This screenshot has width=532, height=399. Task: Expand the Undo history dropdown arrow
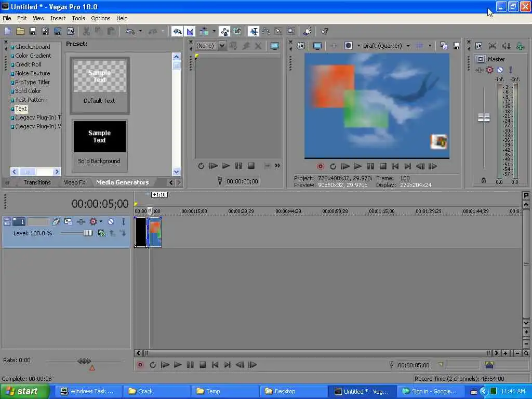click(140, 31)
